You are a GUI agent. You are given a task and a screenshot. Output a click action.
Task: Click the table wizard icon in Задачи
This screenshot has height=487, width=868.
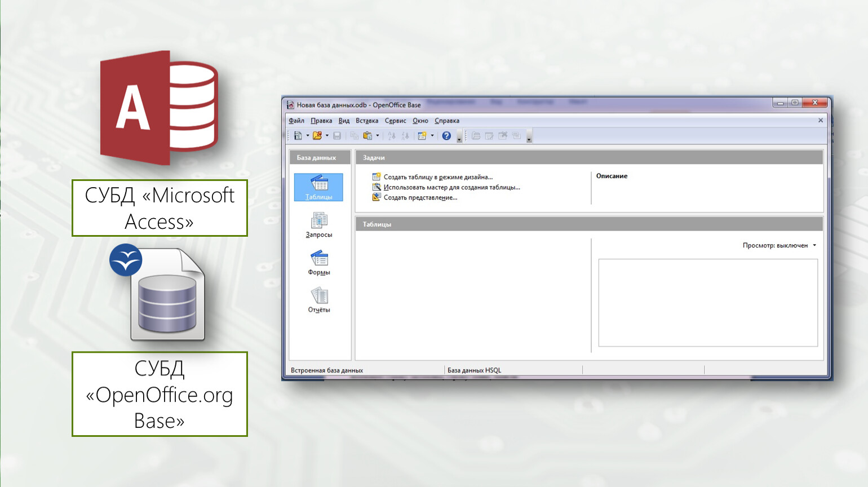[377, 187]
